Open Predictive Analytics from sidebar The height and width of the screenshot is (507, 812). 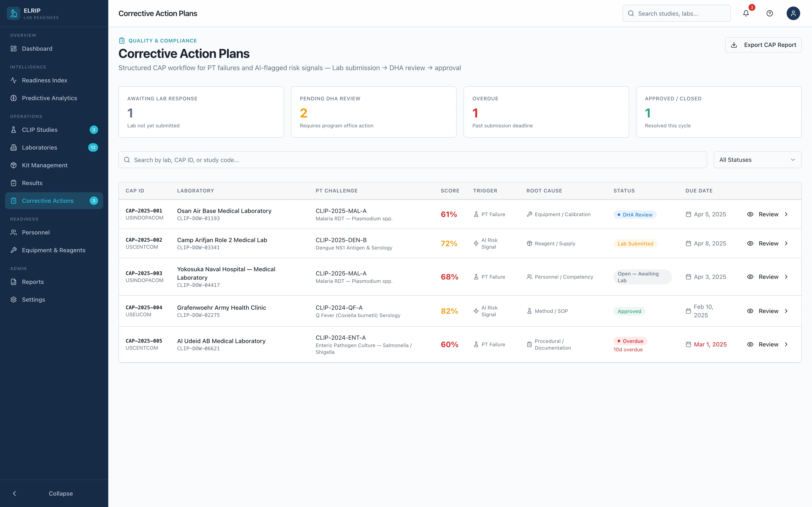tap(49, 98)
